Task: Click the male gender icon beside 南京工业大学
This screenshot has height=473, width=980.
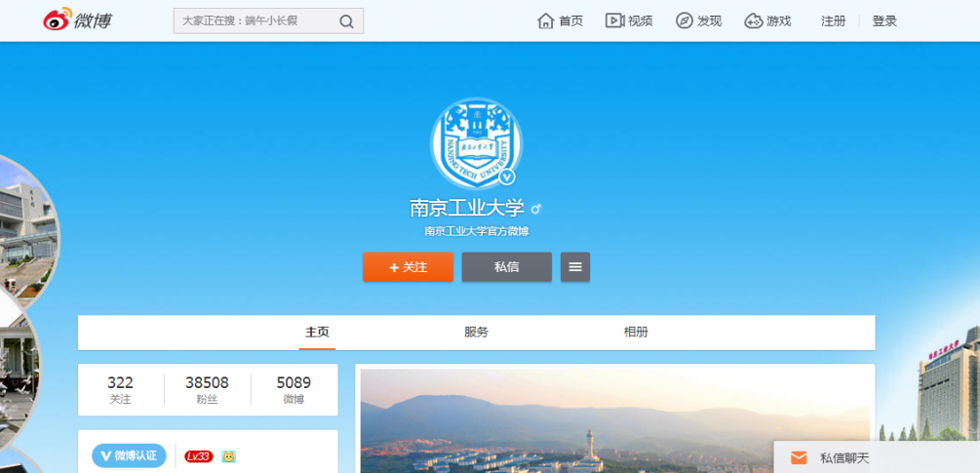Action: (535, 209)
